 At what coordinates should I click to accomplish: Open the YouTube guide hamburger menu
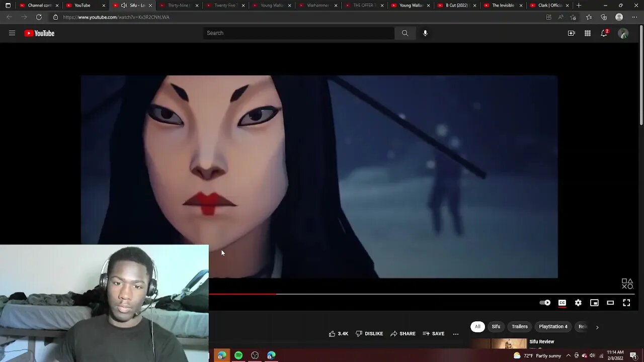coord(12,33)
